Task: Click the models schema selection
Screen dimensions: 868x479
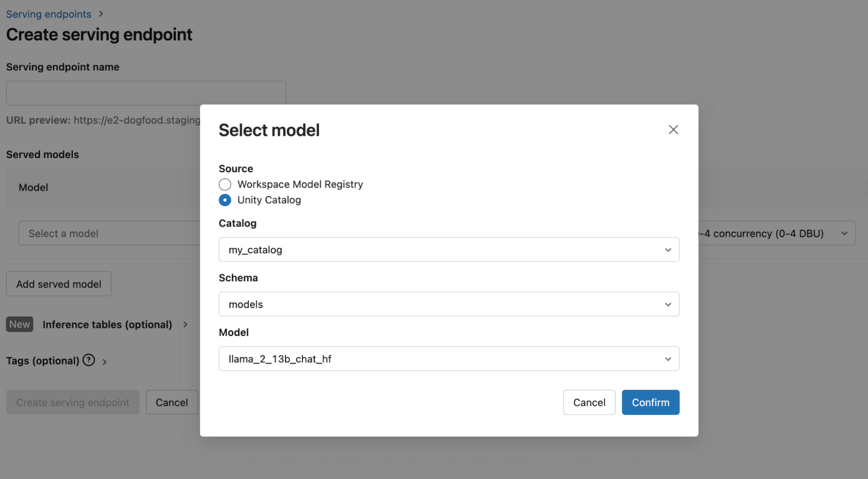Action: point(449,304)
